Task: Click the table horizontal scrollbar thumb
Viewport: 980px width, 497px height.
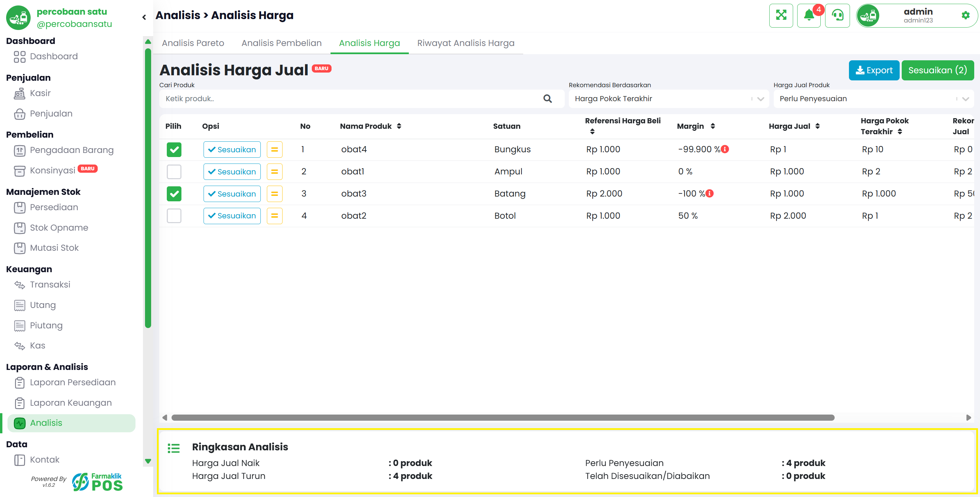Action: tap(503, 418)
